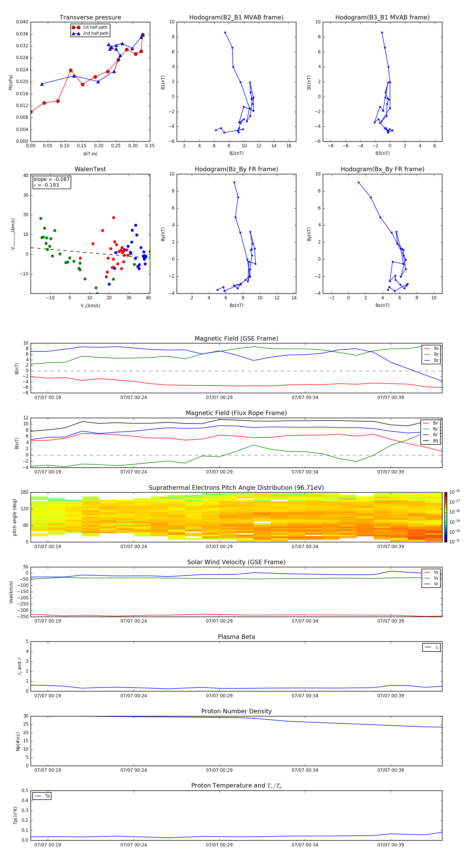473x868 pixels.
Task: Click the "Pt(nPa)" y-axis label
Action: [x=11, y=82]
